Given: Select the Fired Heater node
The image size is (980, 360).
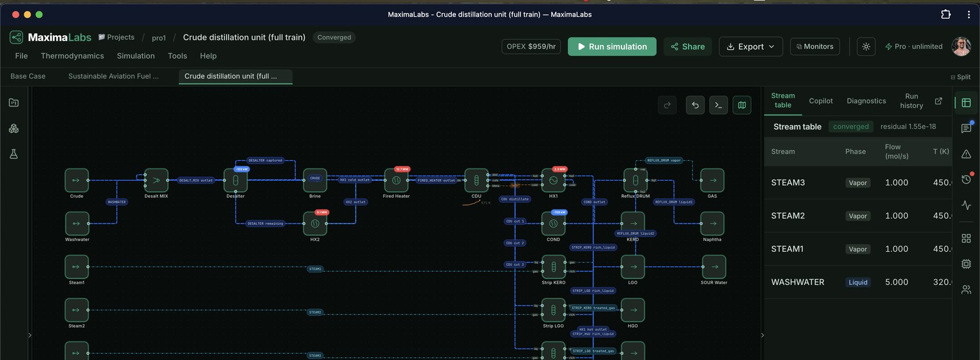Looking at the screenshot, I should coord(397,180).
